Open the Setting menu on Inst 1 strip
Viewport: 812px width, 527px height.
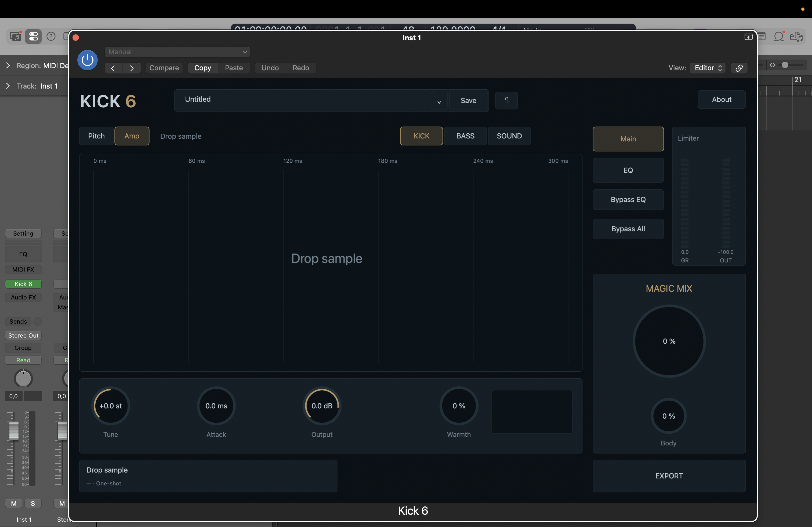[x=23, y=233]
